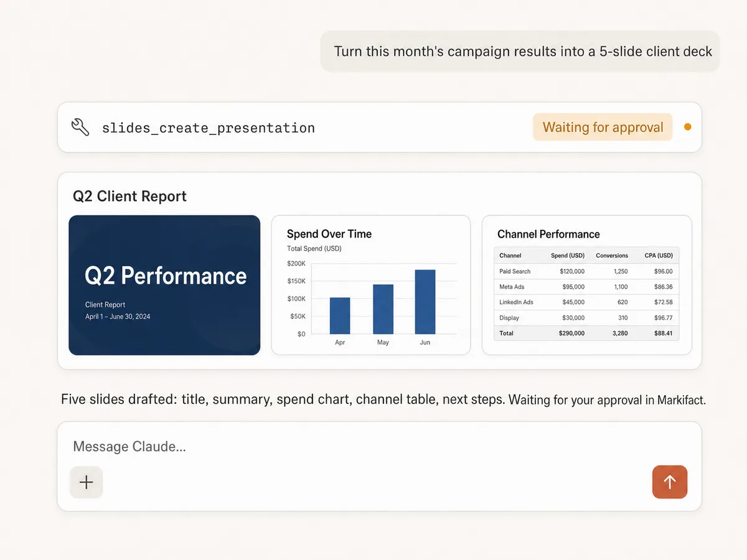Click the LinkedIn Ads table row label

point(516,302)
